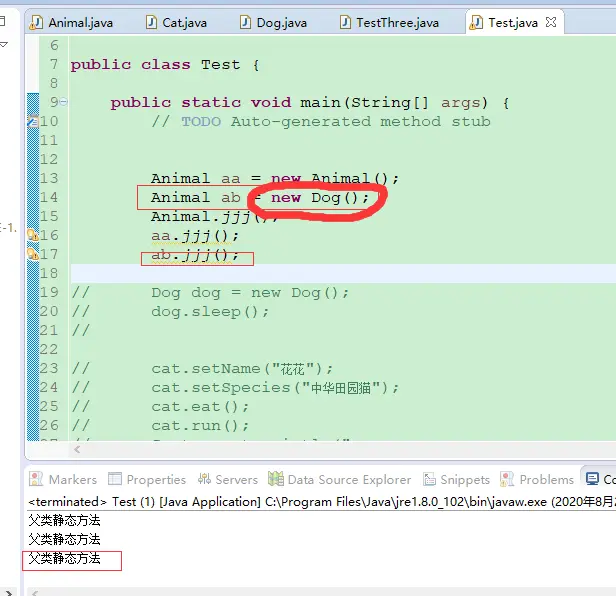The image size is (616, 596).
Task: Click the Snippets view icon
Action: tap(429, 479)
